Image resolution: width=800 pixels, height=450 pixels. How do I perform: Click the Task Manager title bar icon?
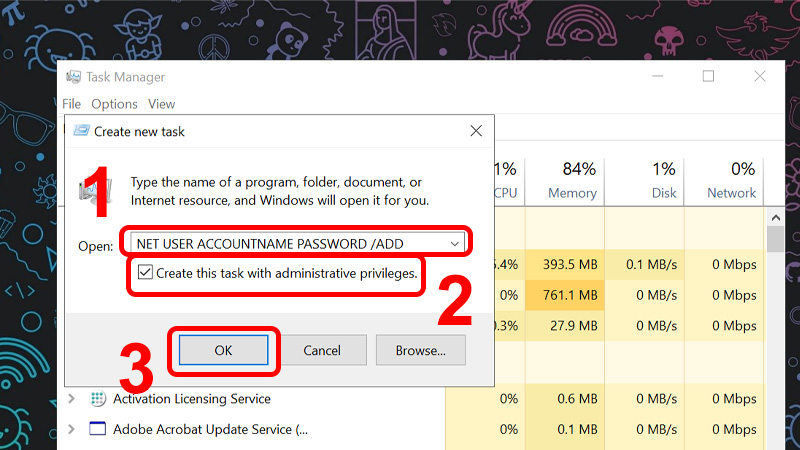(x=73, y=77)
